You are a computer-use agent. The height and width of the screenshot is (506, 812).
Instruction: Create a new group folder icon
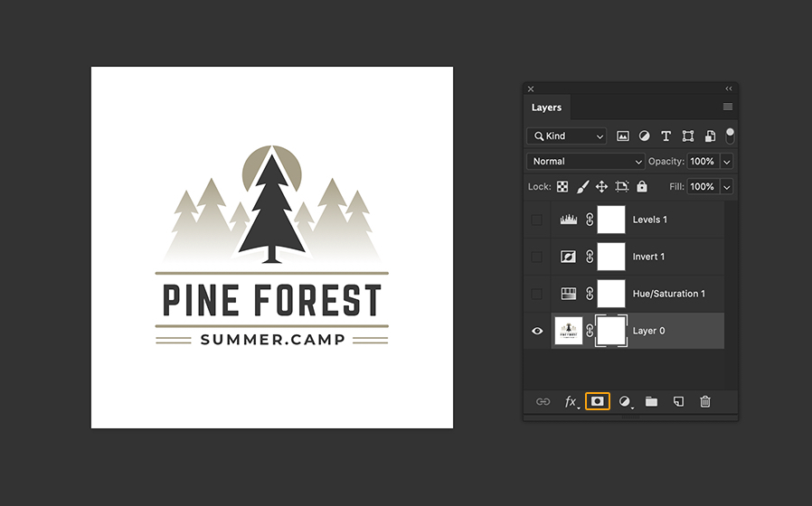coord(651,401)
